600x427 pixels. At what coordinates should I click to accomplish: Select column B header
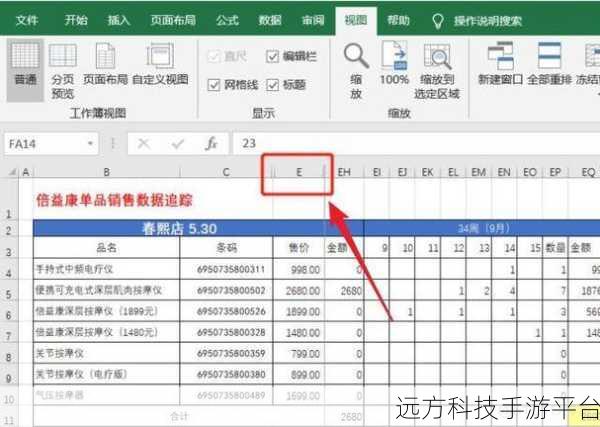pyautogui.click(x=106, y=172)
